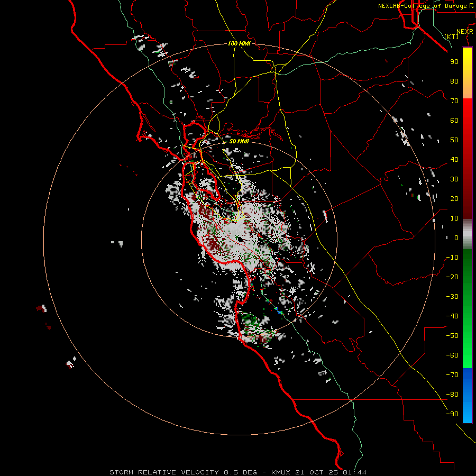Click the "21 OCT 25" date text
This screenshot has height=476, width=476.
tap(316, 472)
